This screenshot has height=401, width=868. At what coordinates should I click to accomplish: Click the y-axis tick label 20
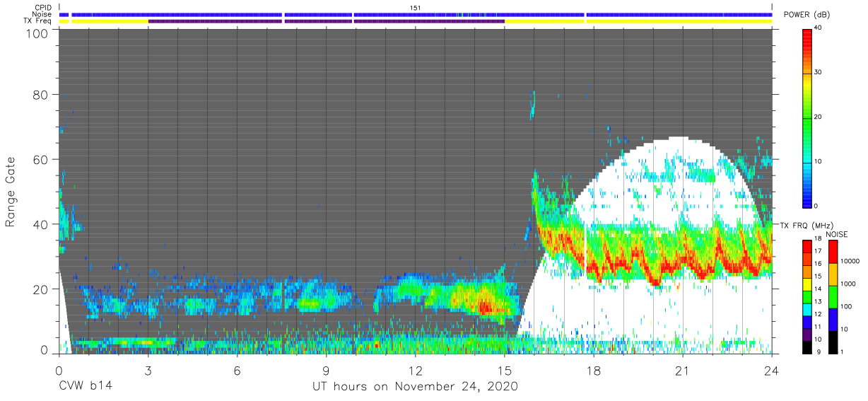click(x=42, y=289)
